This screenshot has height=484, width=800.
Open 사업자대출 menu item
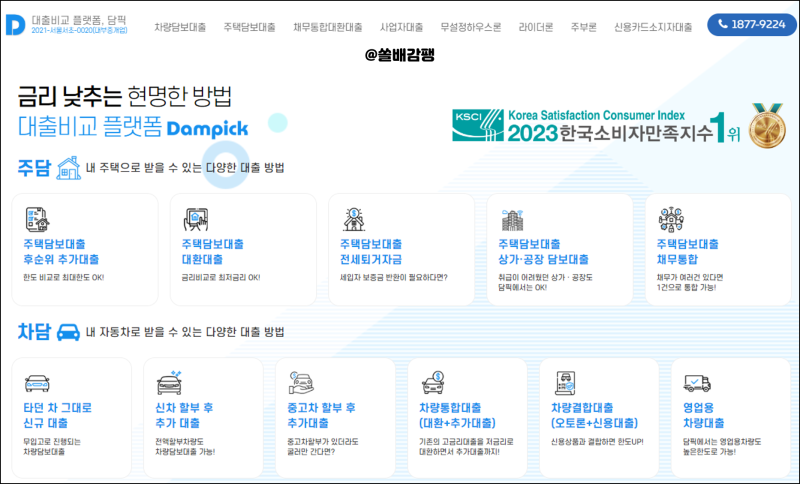click(x=402, y=27)
